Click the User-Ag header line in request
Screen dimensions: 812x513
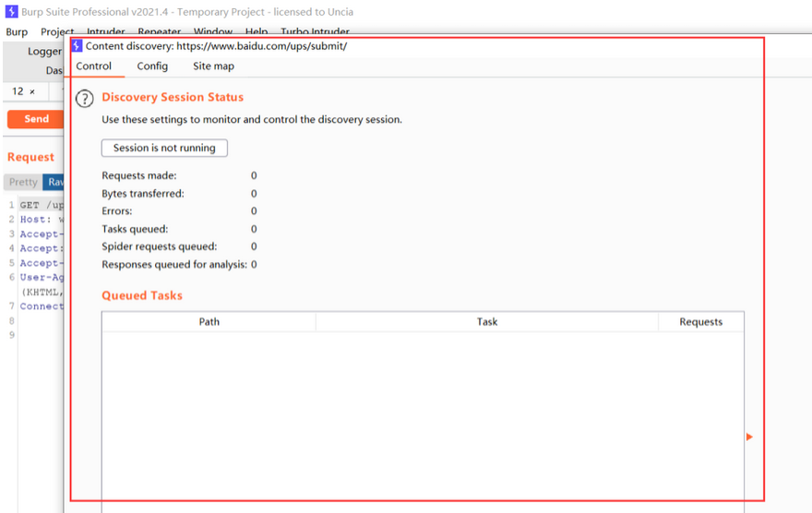click(x=42, y=278)
